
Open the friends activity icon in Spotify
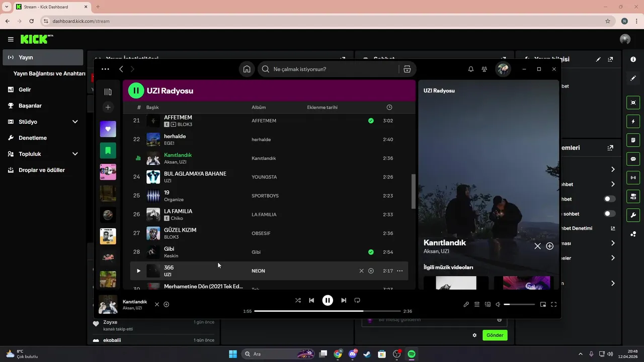[484, 69]
